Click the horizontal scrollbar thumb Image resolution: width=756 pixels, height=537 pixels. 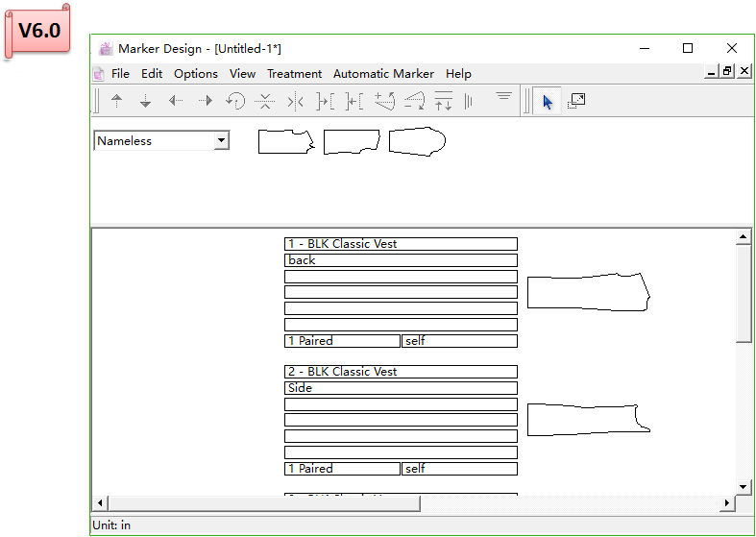(x=264, y=503)
